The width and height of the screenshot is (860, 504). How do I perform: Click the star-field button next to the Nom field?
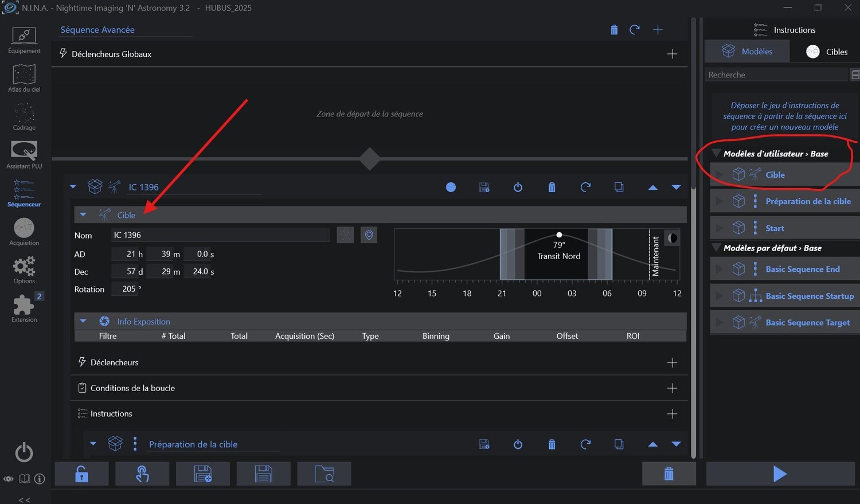(345, 235)
